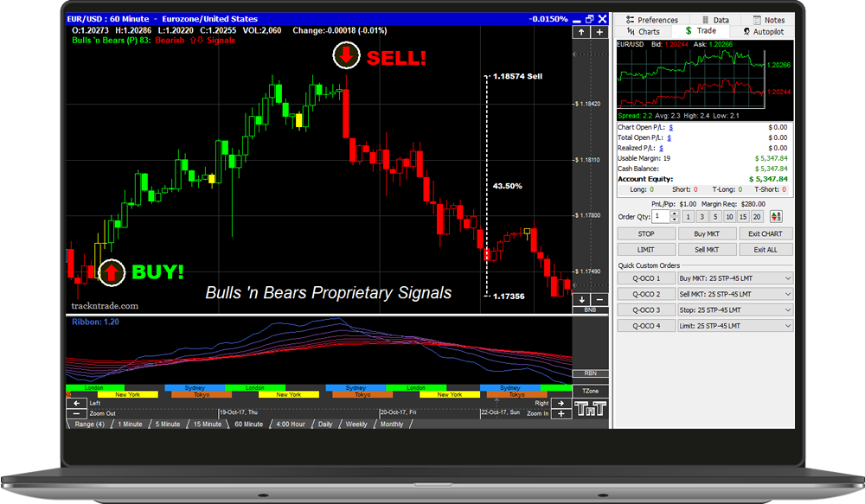Click the 'Margin Req: $280.00' text
Image resolution: width=865 pixels, height=504 pixels.
(734, 204)
